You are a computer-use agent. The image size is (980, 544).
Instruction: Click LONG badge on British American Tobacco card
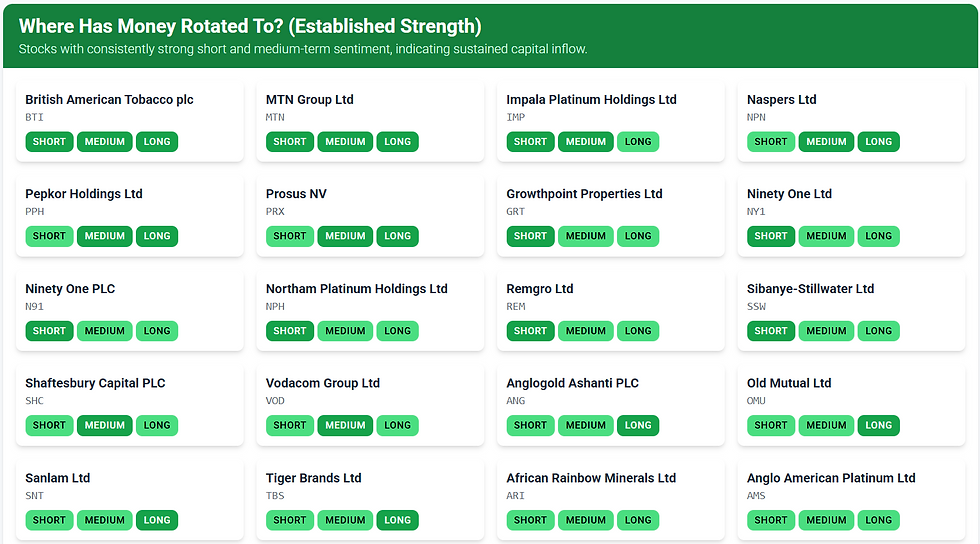[157, 142]
